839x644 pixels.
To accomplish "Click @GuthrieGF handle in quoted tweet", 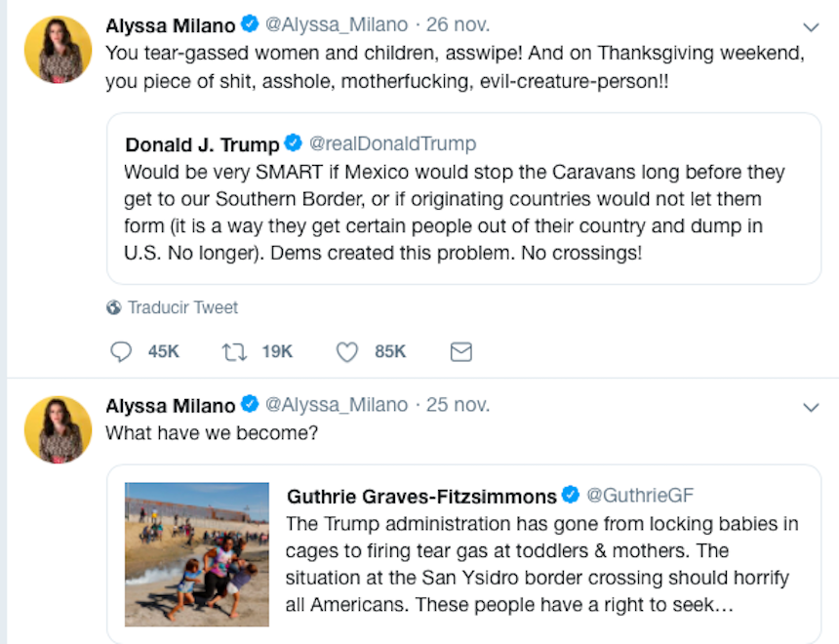I will coord(640,495).
